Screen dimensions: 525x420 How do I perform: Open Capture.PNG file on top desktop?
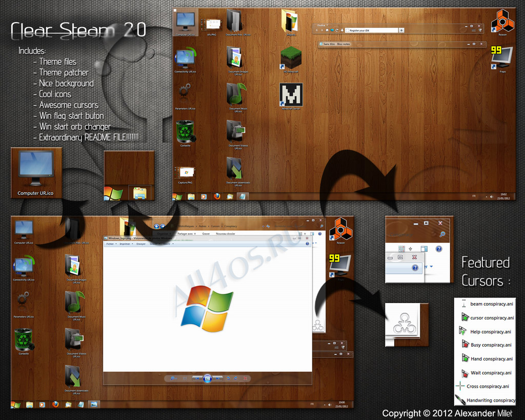tap(185, 175)
